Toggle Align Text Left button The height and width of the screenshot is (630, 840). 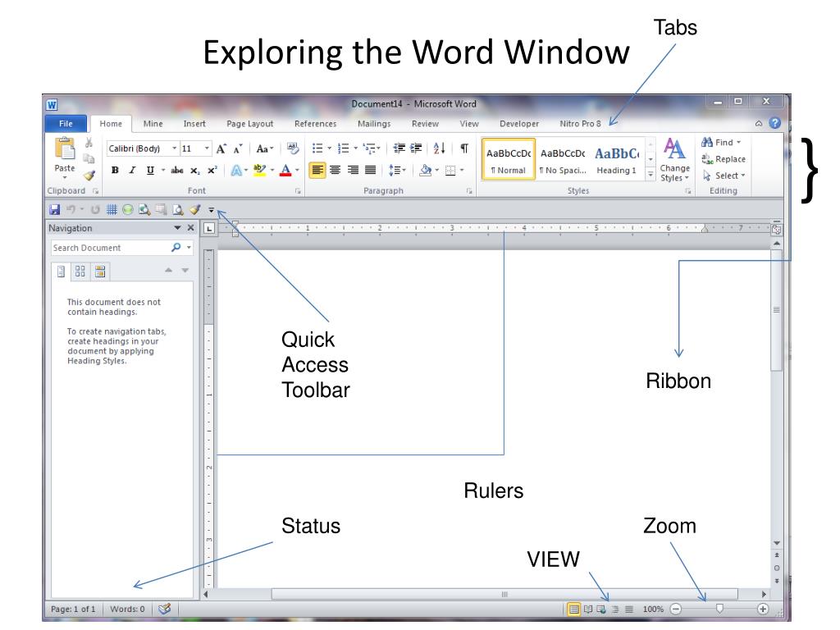pos(317,171)
